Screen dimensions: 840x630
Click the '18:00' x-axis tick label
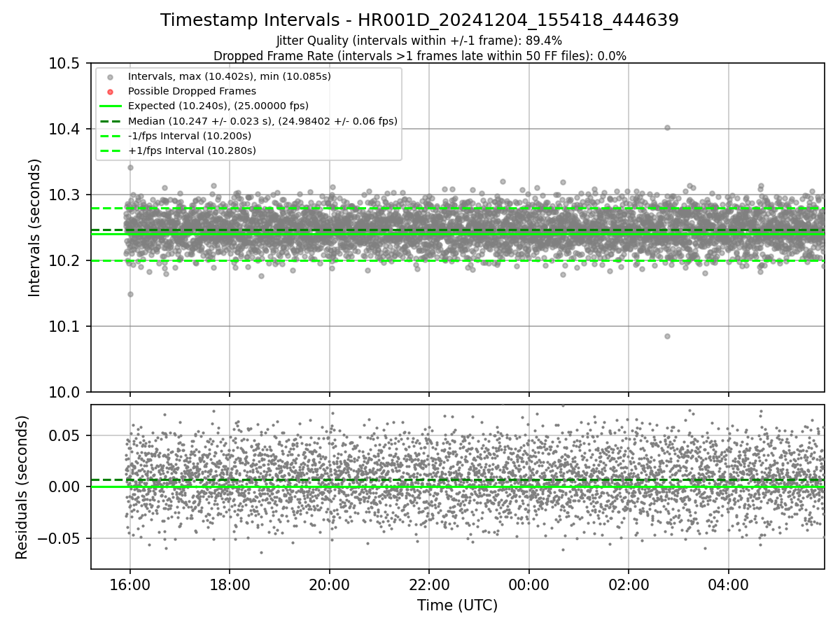(230, 585)
